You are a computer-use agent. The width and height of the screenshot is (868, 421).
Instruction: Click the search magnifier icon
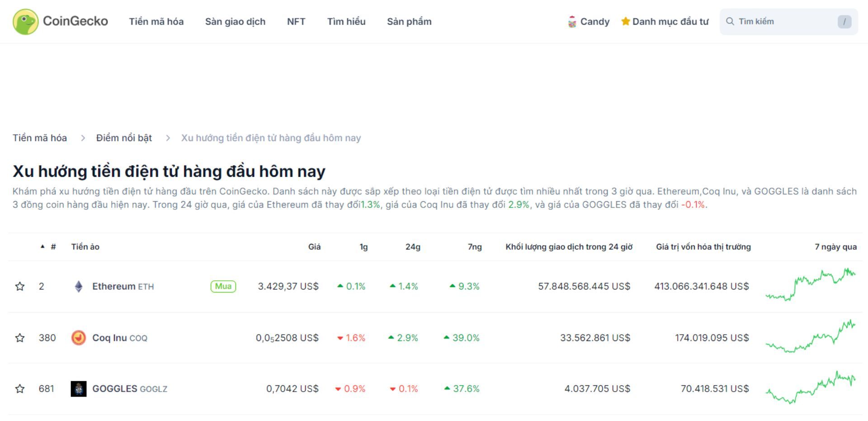[x=730, y=21]
